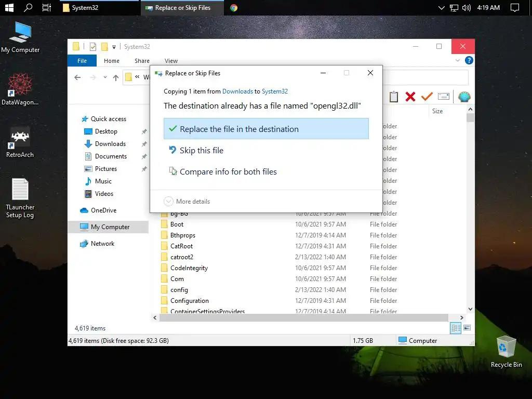The image size is (532, 399).
Task: Open Quick access in navigation pane
Action: [x=109, y=119]
